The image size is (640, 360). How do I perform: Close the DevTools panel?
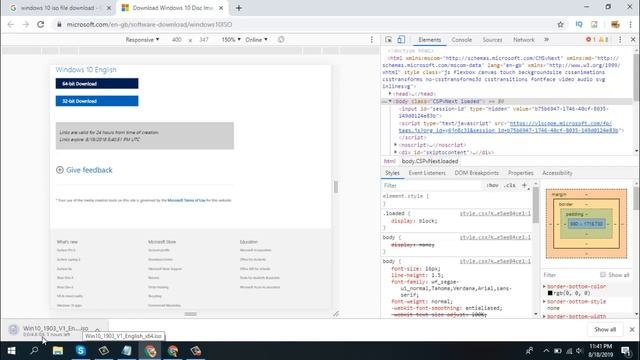tap(633, 40)
